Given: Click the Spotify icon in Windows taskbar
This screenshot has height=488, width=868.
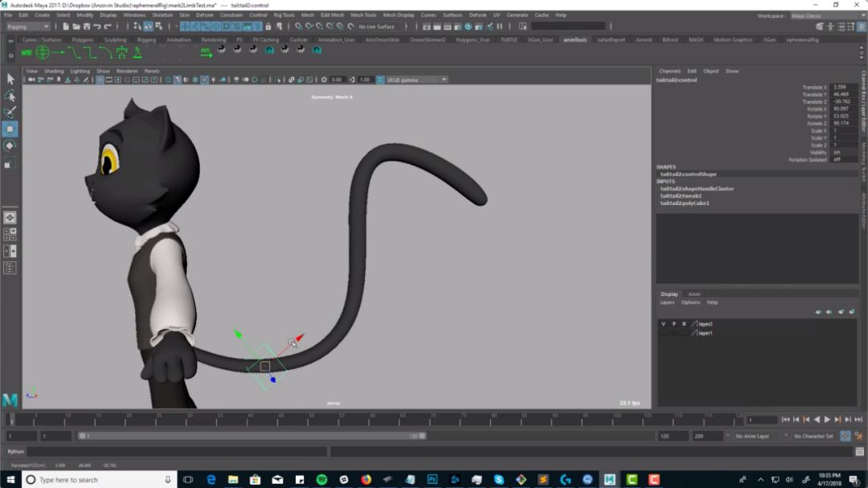Looking at the screenshot, I should tap(321, 480).
